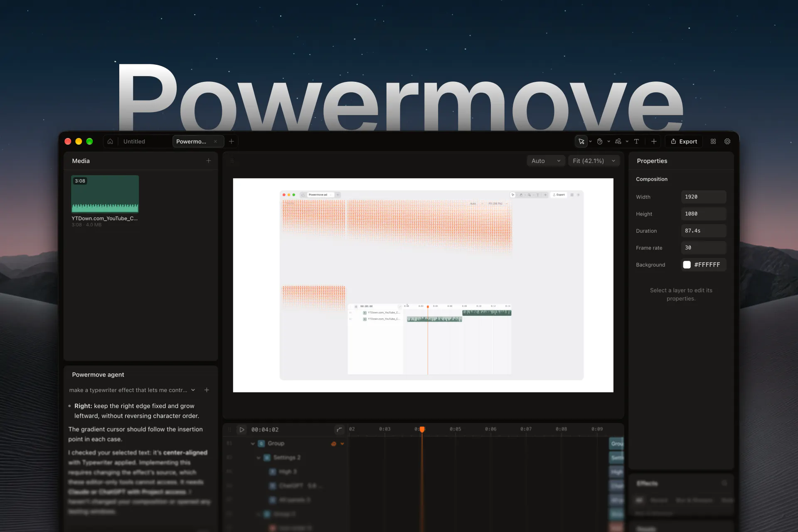Open the Auto dropdown above the canvas
The image size is (798, 532).
point(546,161)
